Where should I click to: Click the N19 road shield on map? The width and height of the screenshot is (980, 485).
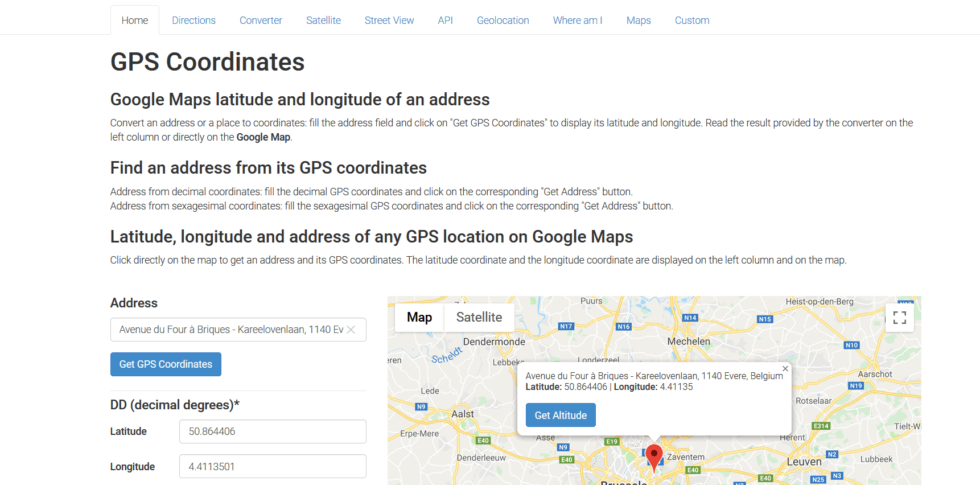coord(856,385)
